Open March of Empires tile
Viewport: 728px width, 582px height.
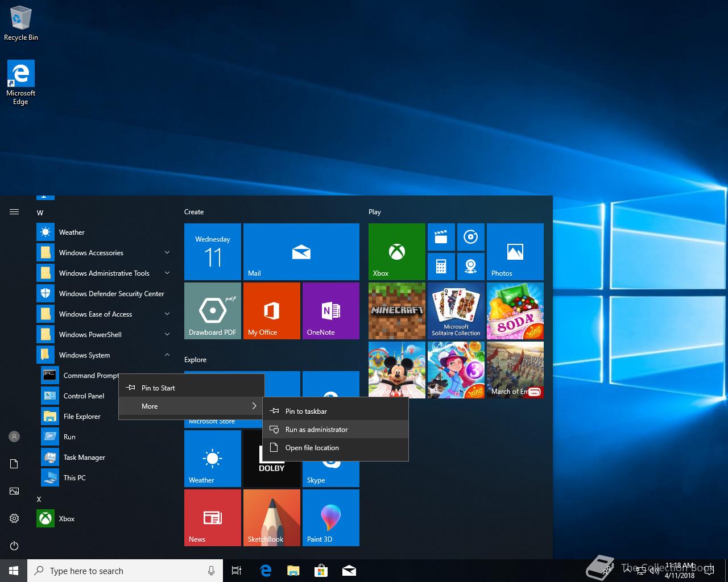coord(515,370)
